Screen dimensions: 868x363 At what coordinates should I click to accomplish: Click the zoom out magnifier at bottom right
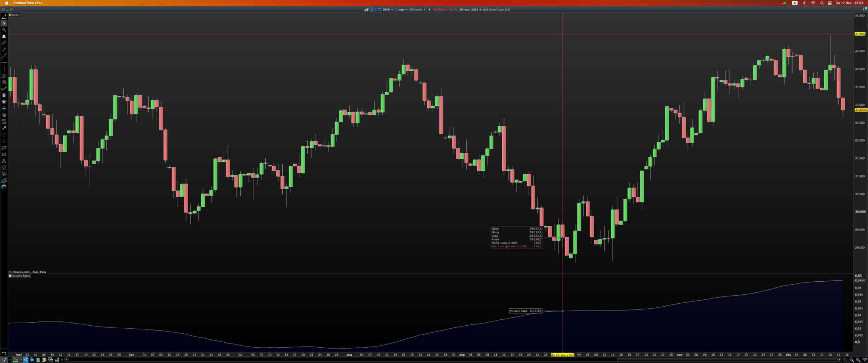(x=851, y=360)
